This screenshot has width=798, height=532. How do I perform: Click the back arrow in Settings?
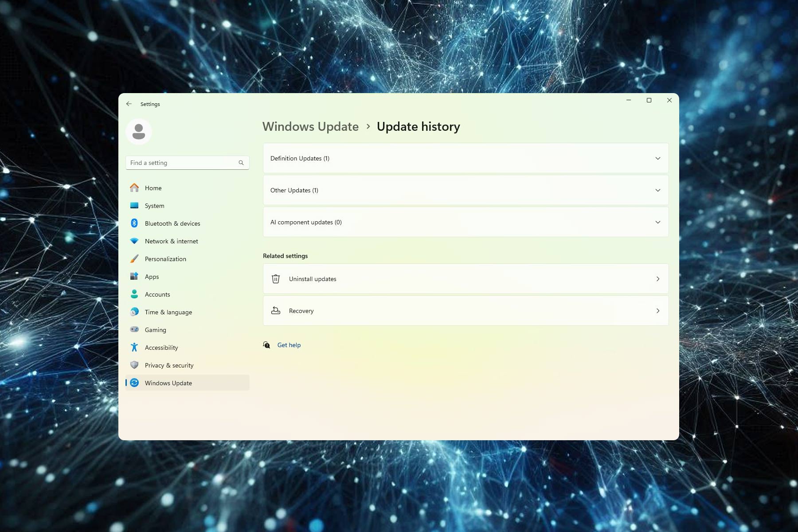pyautogui.click(x=129, y=104)
